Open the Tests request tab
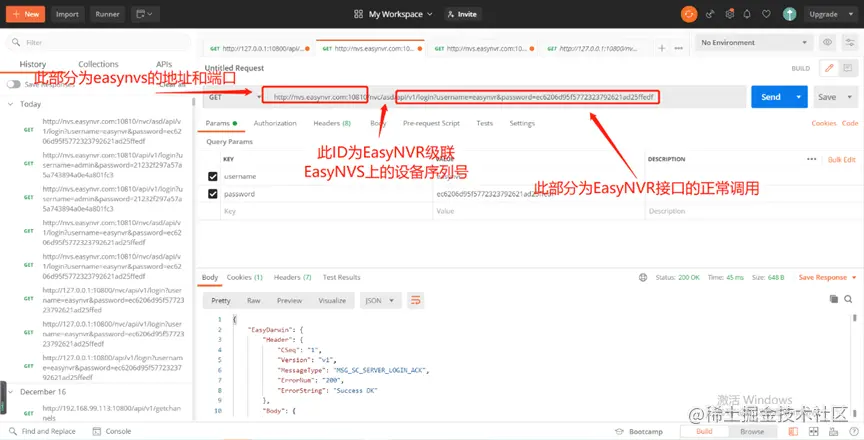The image size is (864, 440). [484, 123]
